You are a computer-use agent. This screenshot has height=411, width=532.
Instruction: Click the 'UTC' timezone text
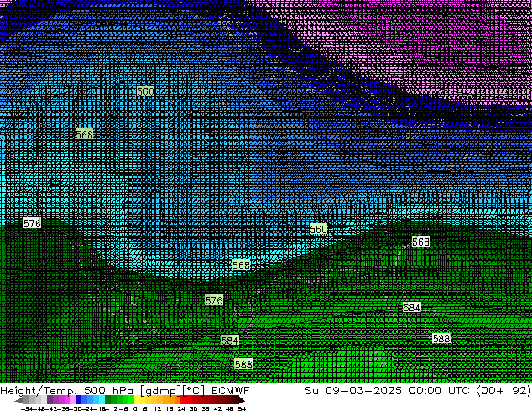(x=459, y=390)
